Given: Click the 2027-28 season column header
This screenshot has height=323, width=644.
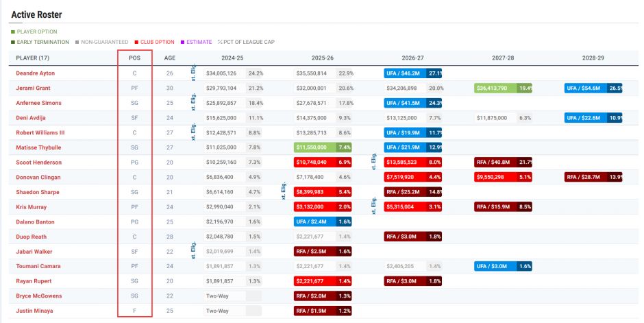Looking at the screenshot, I should click(x=503, y=58).
